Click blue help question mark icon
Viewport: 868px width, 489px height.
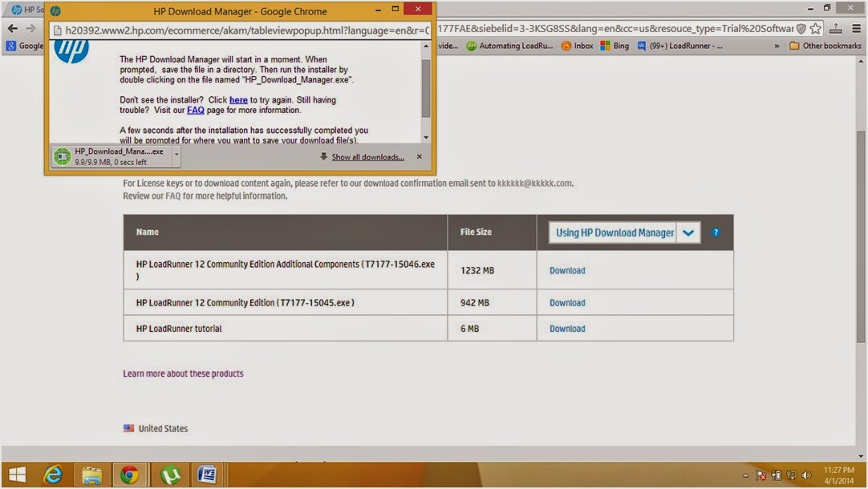click(x=716, y=232)
